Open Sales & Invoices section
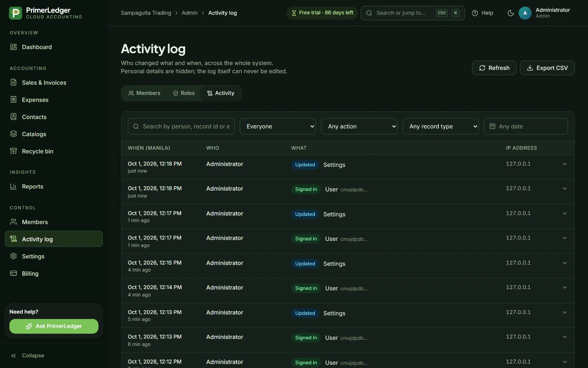Screen dimensions: 588x368 (x=54, y=82)
